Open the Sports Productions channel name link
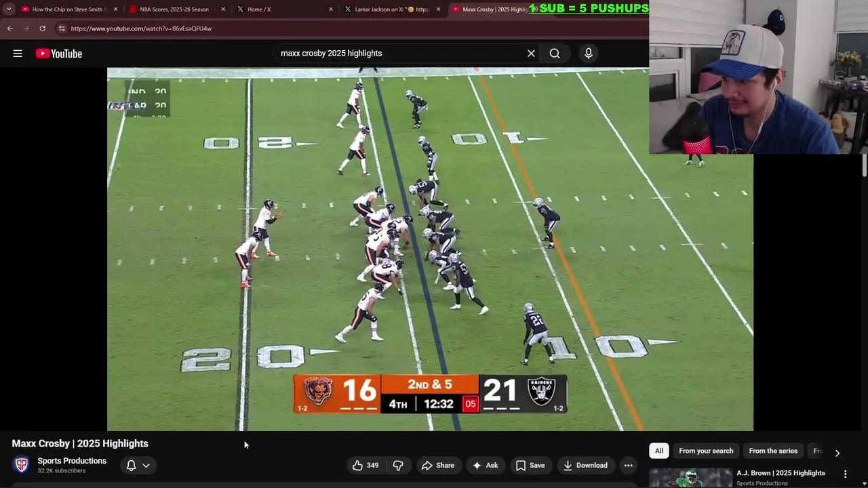 tap(72, 461)
